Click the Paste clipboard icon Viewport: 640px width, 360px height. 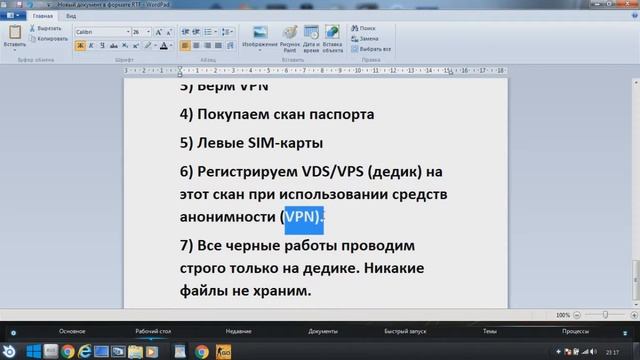click(x=15, y=32)
